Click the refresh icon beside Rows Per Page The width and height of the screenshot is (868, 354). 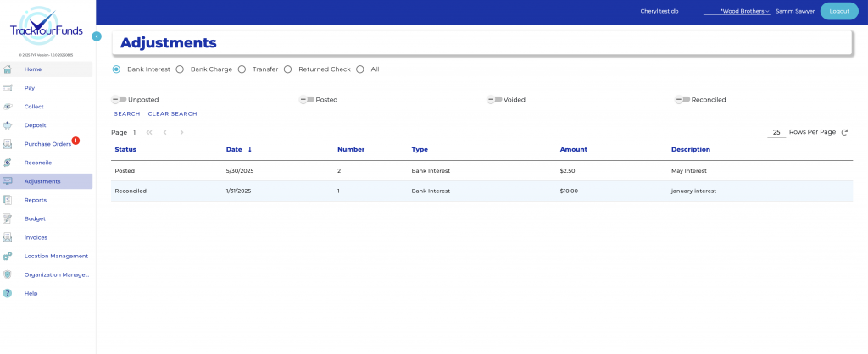(x=844, y=132)
